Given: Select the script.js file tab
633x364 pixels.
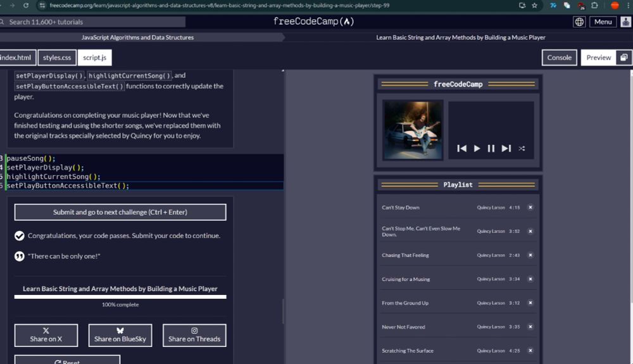Looking at the screenshot, I should 94,58.
